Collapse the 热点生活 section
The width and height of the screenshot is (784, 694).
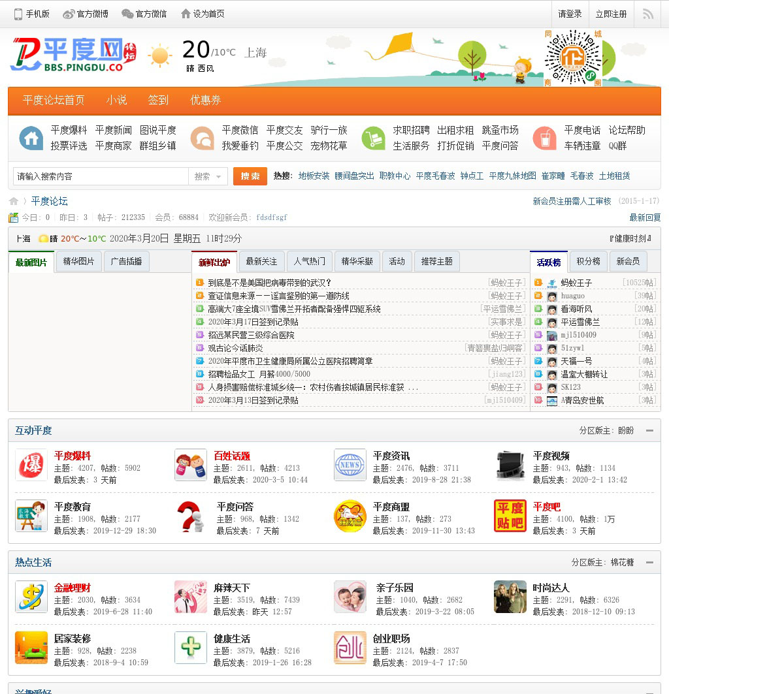point(649,562)
